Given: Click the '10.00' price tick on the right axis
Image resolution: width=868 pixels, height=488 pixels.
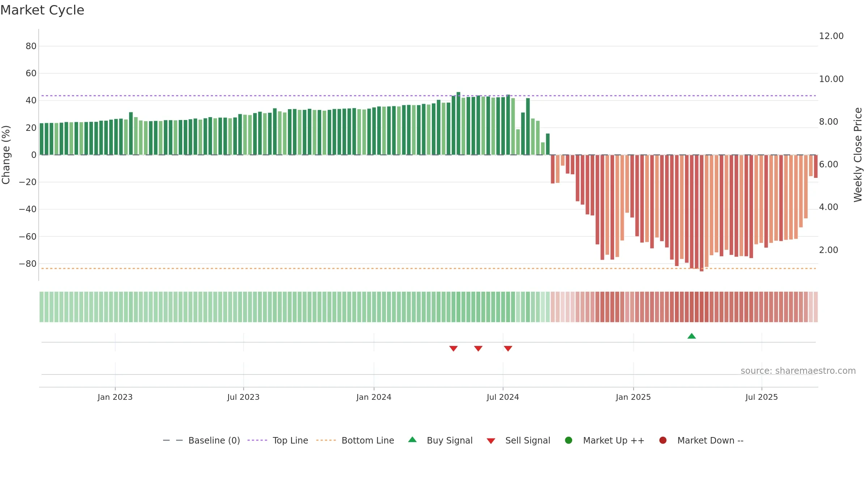Looking at the screenshot, I should (831, 79).
